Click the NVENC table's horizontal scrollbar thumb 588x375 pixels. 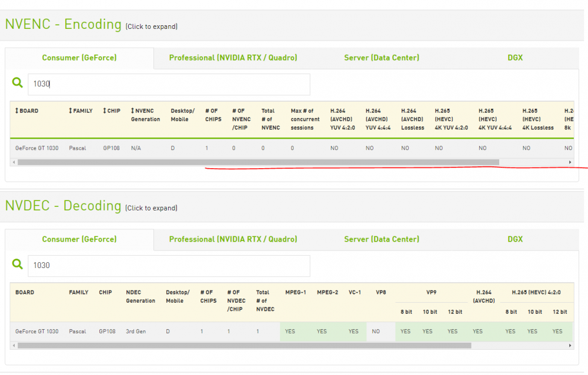[x=258, y=162]
